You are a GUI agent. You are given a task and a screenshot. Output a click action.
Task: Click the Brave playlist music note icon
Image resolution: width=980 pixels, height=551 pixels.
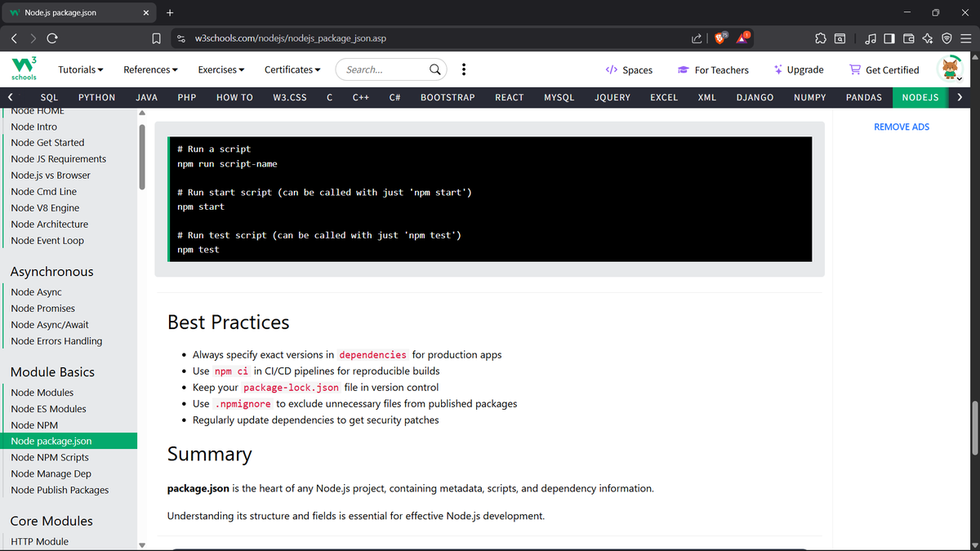(871, 38)
